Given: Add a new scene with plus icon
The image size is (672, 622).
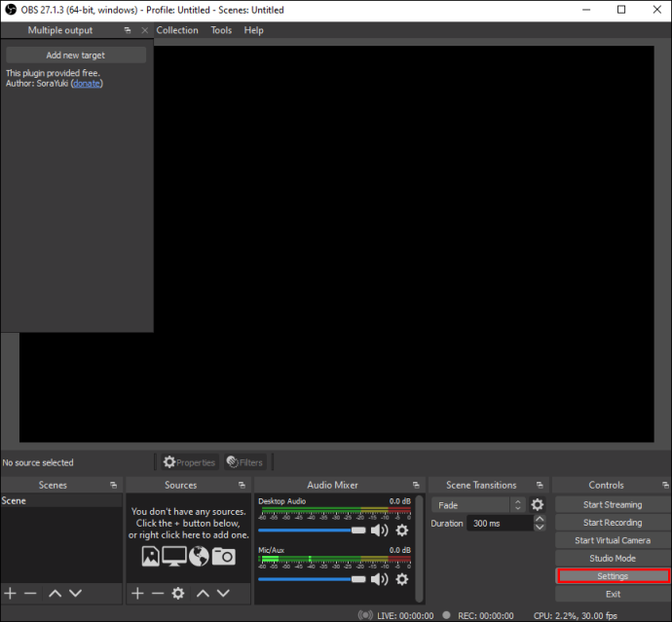Looking at the screenshot, I should pos(10,594).
